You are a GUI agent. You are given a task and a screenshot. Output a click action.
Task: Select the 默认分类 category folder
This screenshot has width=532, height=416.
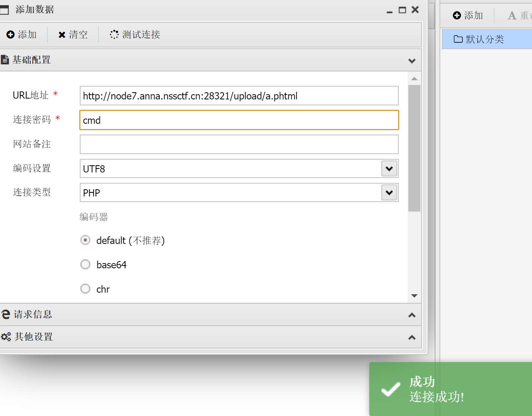click(x=487, y=39)
